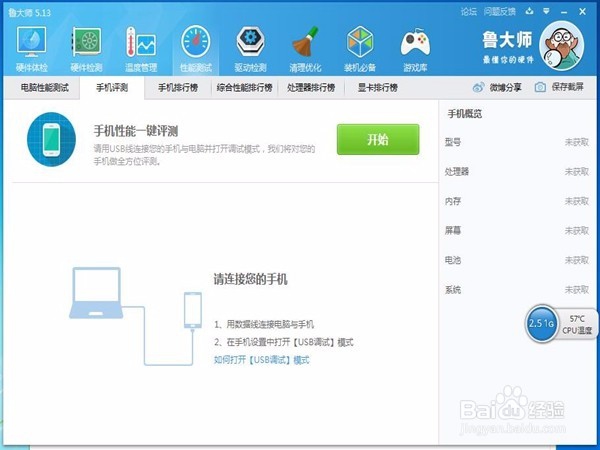Click step 1 用数据线连接电脑与手机 text
The width and height of the screenshot is (600, 450).
tap(264, 324)
